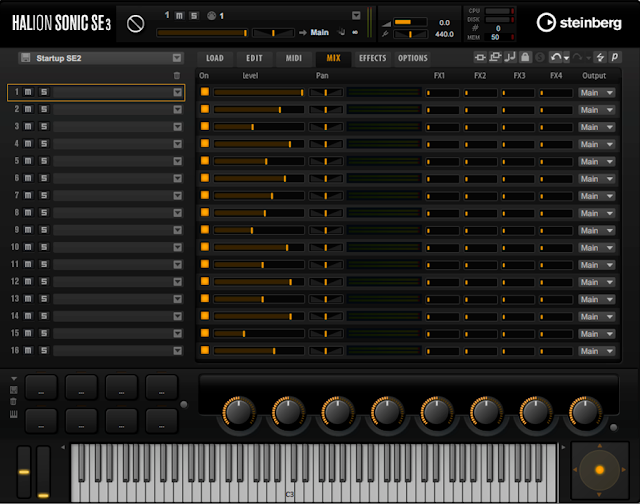The image size is (640, 504).
Task: Switch to the EDIT tab
Action: coord(254,58)
